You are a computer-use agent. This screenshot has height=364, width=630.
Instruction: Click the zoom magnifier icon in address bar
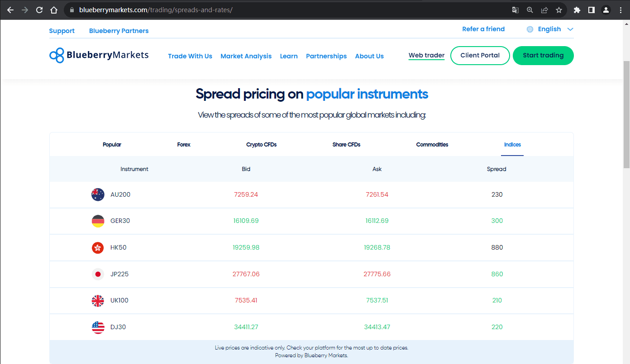coord(530,10)
